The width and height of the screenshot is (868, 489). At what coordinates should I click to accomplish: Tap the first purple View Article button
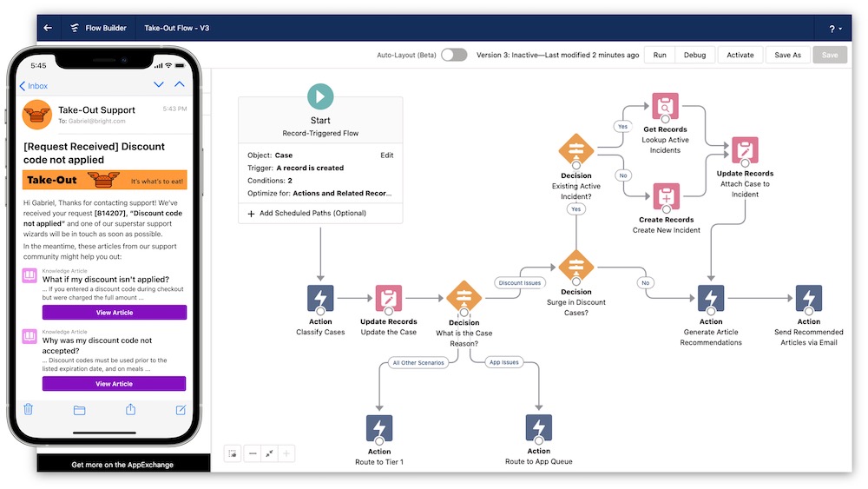pos(115,313)
